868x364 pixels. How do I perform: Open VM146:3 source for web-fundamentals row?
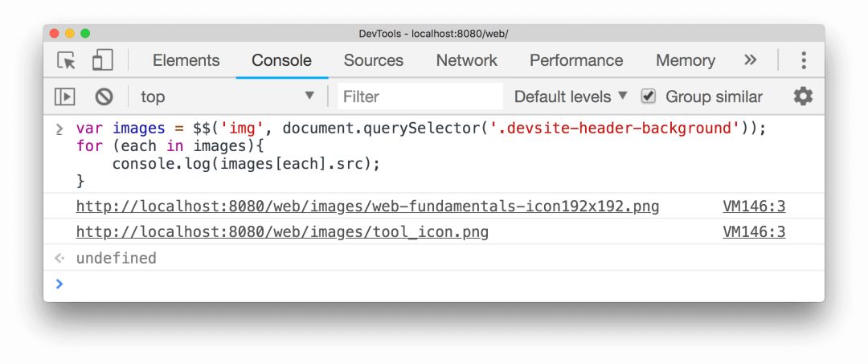pyautogui.click(x=754, y=207)
